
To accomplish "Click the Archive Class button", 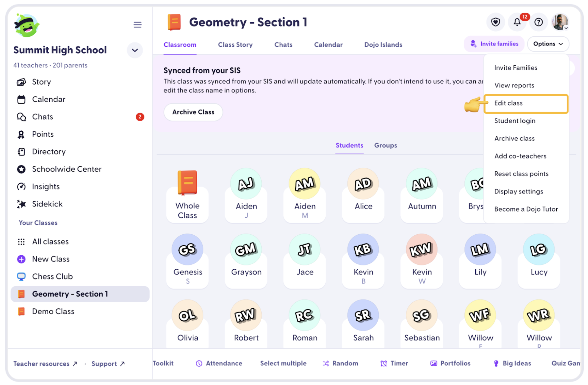I will [193, 112].
